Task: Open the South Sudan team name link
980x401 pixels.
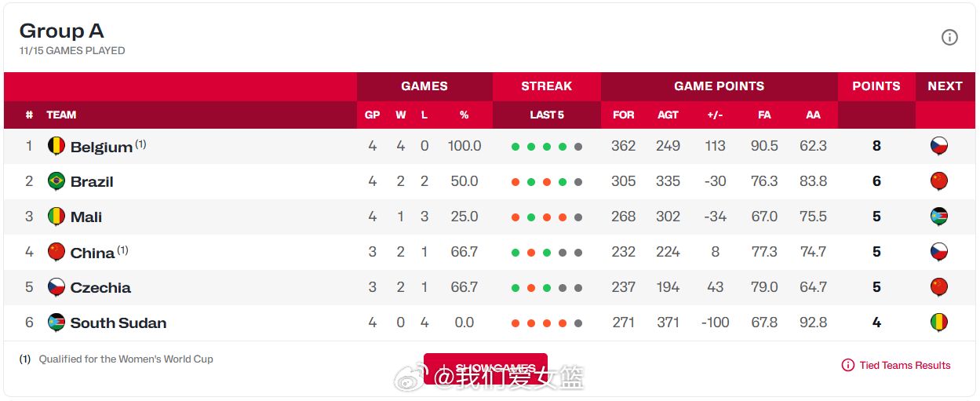Action: 118,323
